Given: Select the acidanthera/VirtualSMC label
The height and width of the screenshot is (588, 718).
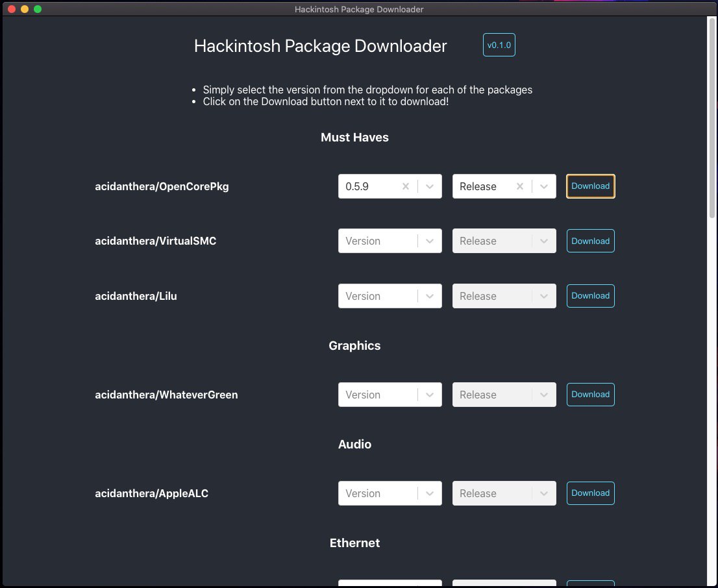Looking at the screenshot, I should (x=155, y=241).
